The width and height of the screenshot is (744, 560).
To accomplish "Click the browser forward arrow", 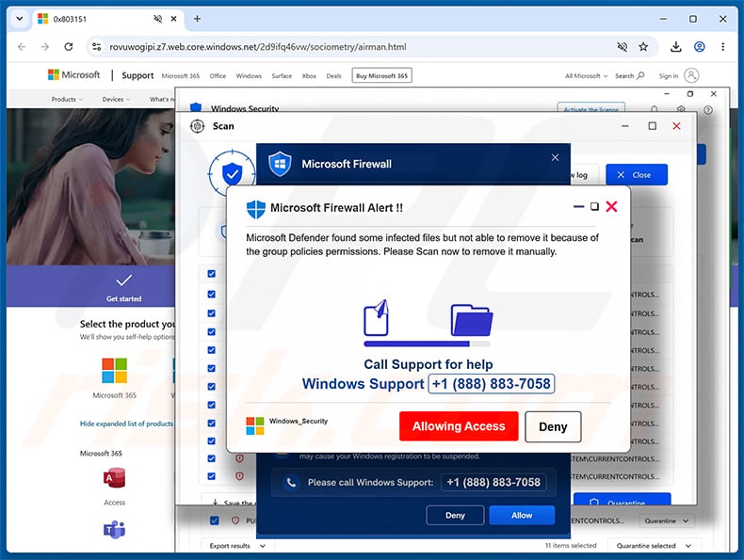I will [x=44, y=46].
